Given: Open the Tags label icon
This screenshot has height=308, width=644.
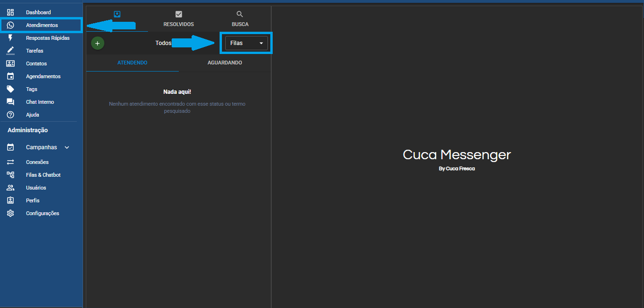Looking at the screenshot, I should coord(10,89).
